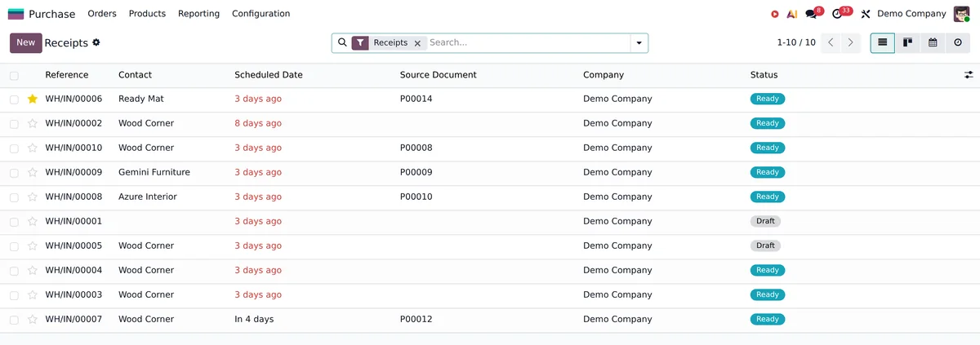Star the WH/IN/00002 receipt

[33, 123]
